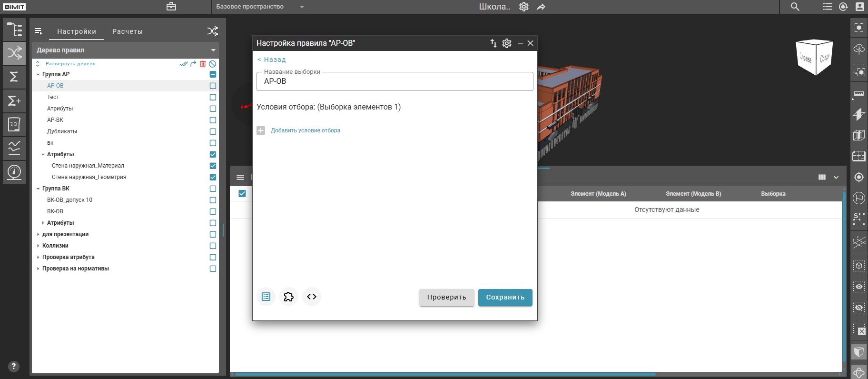Check the Тест rule checkbox

213,97
